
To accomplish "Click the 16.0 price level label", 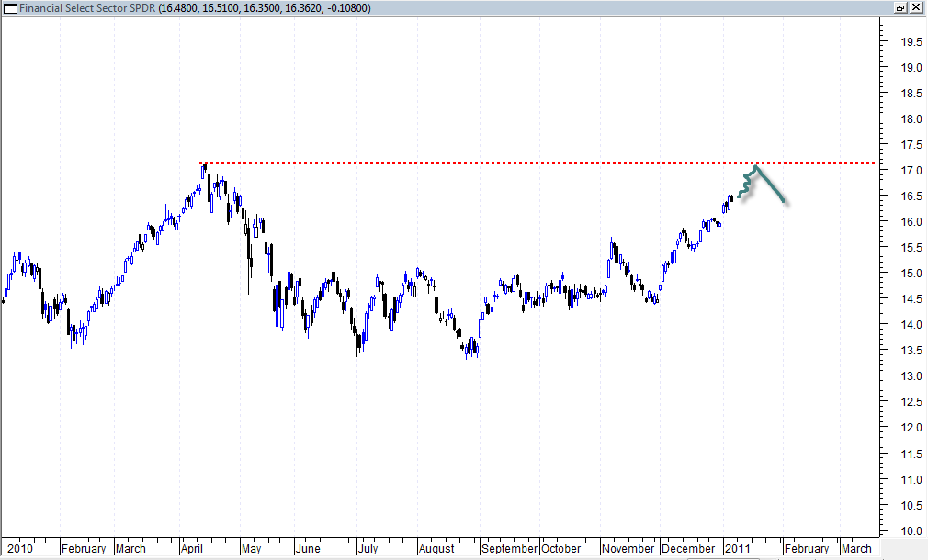I will coord(911,222).
